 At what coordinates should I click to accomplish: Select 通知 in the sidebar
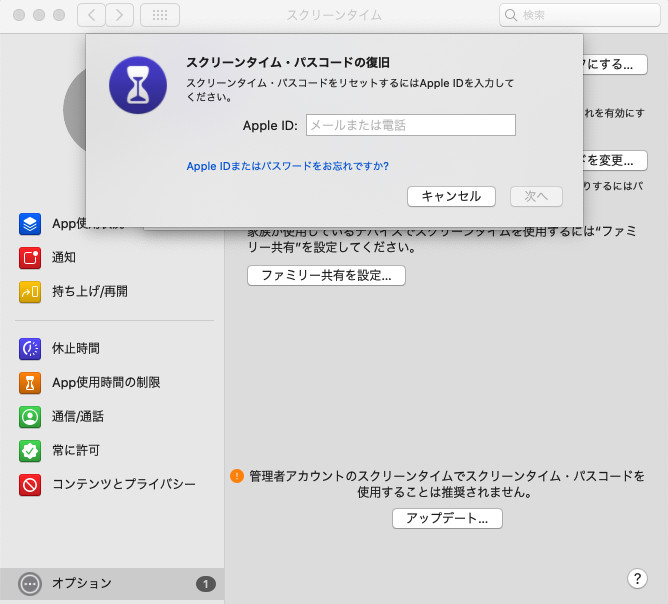point(64,258)
